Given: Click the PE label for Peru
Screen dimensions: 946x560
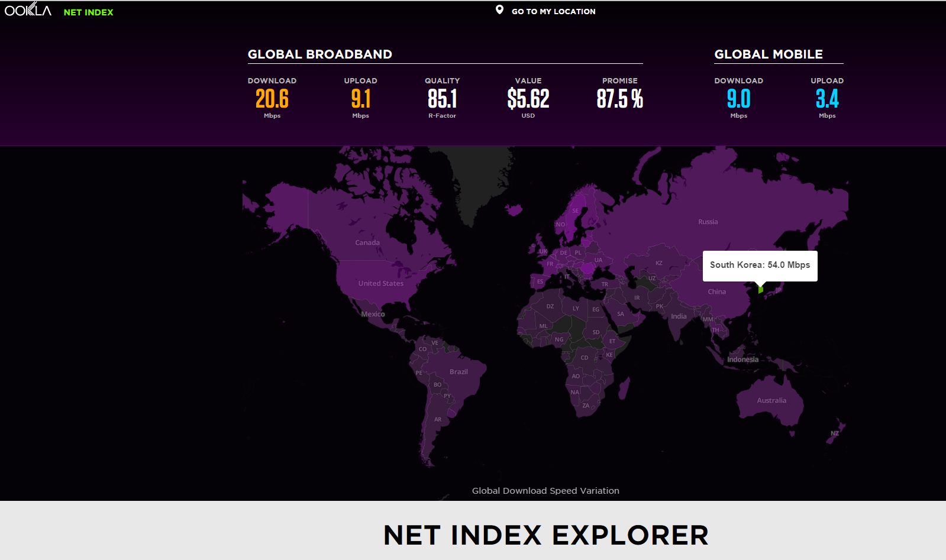Looking at the screenshot, I should coord(419,373).
